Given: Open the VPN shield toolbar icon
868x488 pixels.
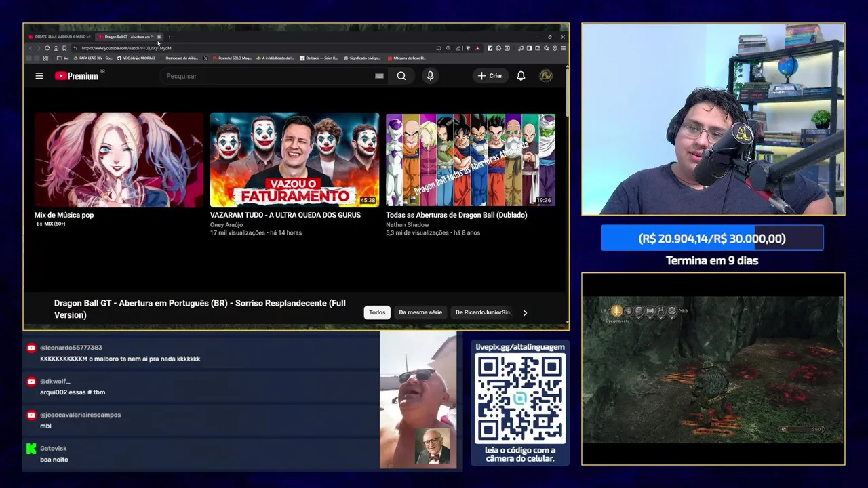Looking at the screenshot, I should point(555,48).
